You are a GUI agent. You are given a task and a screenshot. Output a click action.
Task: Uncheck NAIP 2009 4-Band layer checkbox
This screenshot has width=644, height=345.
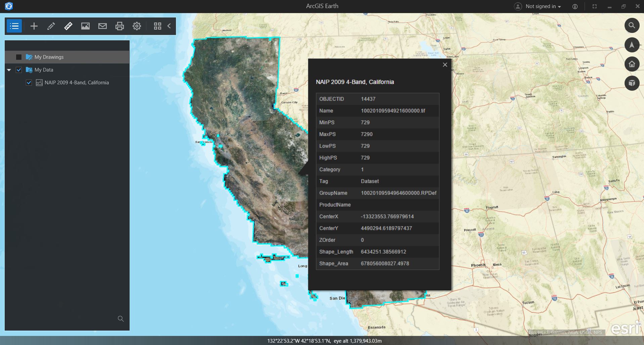click(x=29, y=83)
